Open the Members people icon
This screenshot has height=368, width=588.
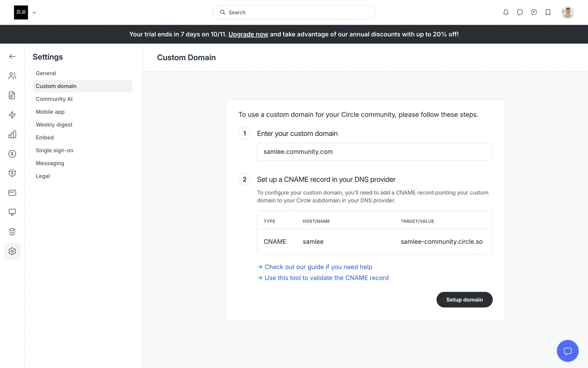click(x=12, y=76)
